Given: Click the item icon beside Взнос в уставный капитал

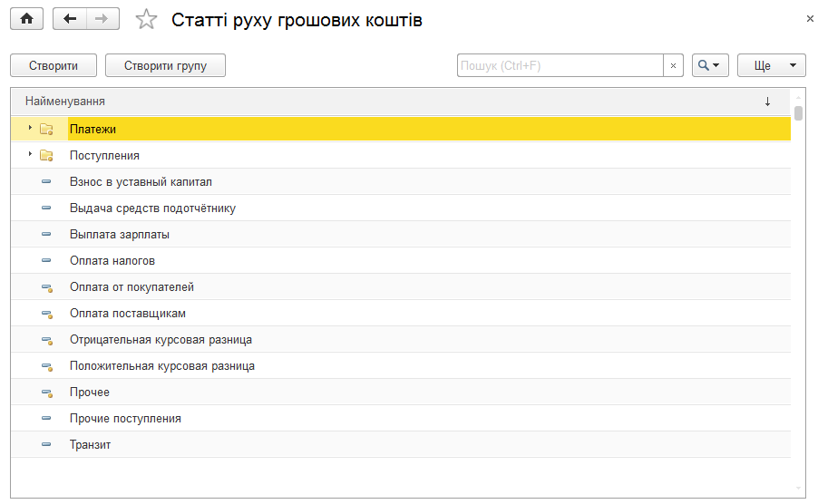Looking at the screenshot, I should [x=46, y=181].
